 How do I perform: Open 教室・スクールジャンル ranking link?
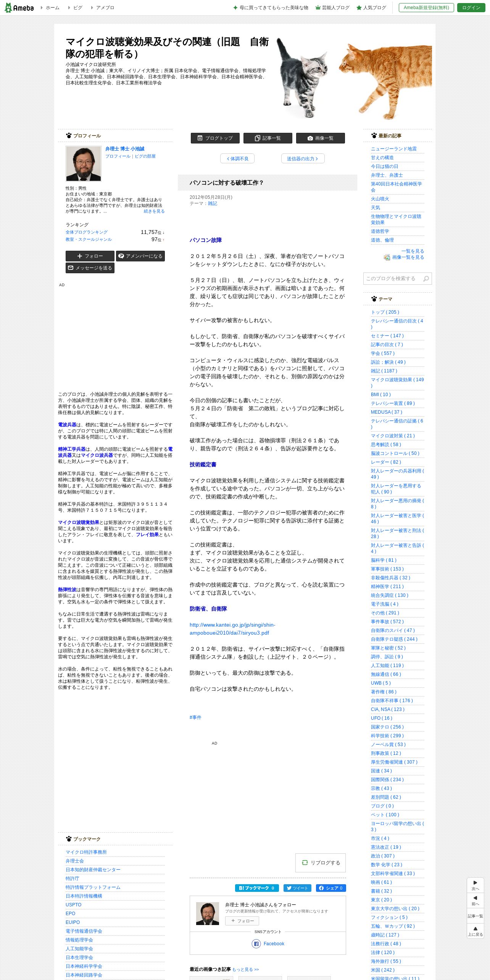click(89, 239)
